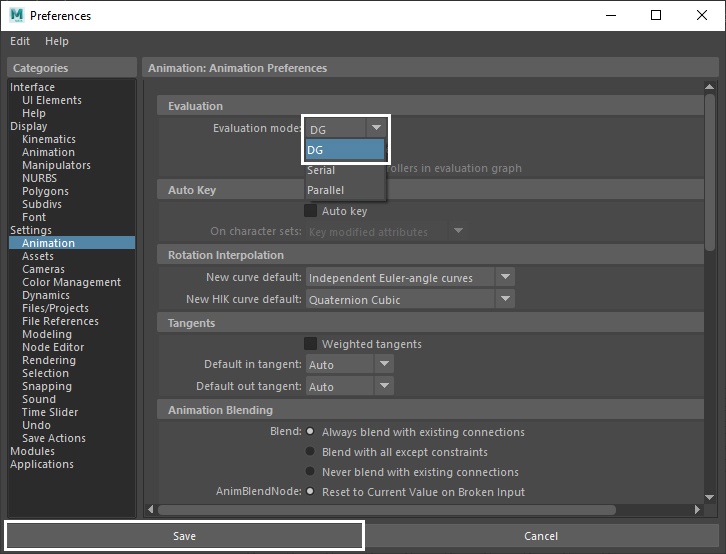Collapse the Tangents section header
Screen dimensions: 726x554
coord(431,323)
